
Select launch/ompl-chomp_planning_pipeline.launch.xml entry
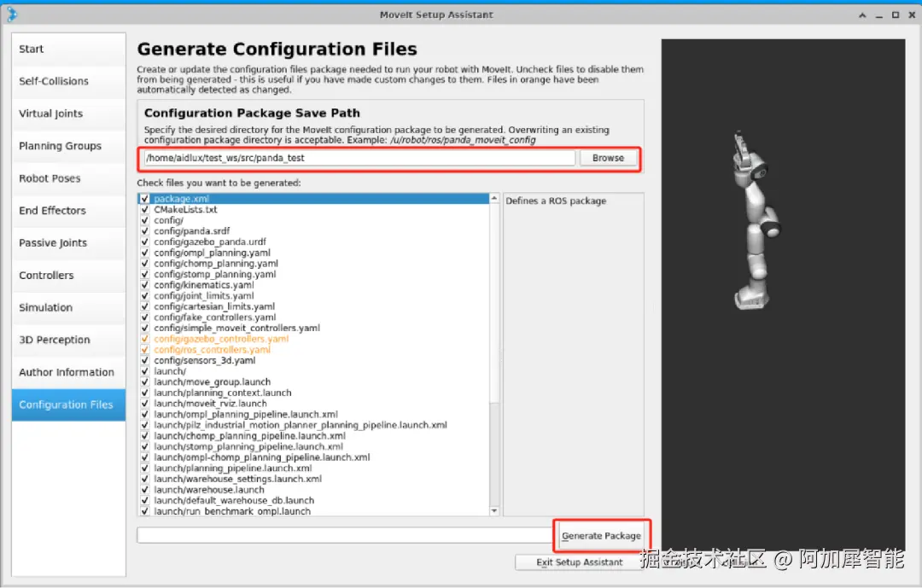coord(262,457)
